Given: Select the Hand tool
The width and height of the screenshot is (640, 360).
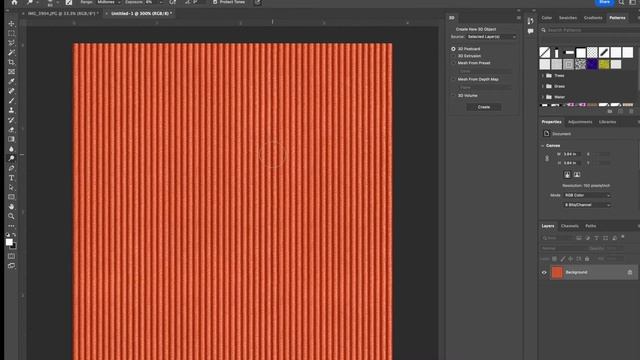Looking at the screenshot, I should [11, 207].
